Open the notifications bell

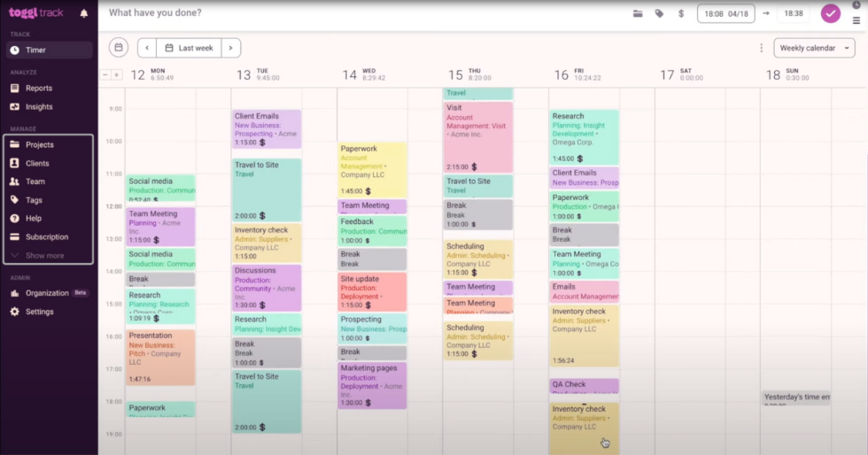pos(84,13)
